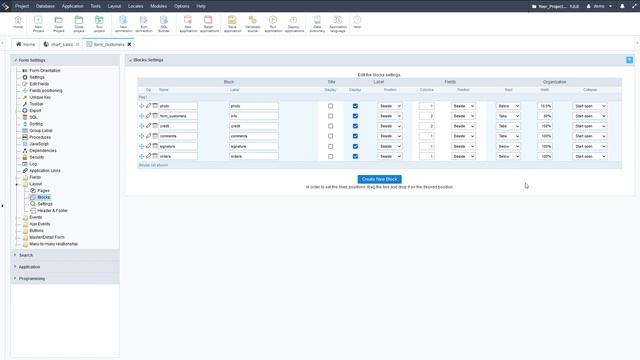Open the Application language tool

point(338,24)
